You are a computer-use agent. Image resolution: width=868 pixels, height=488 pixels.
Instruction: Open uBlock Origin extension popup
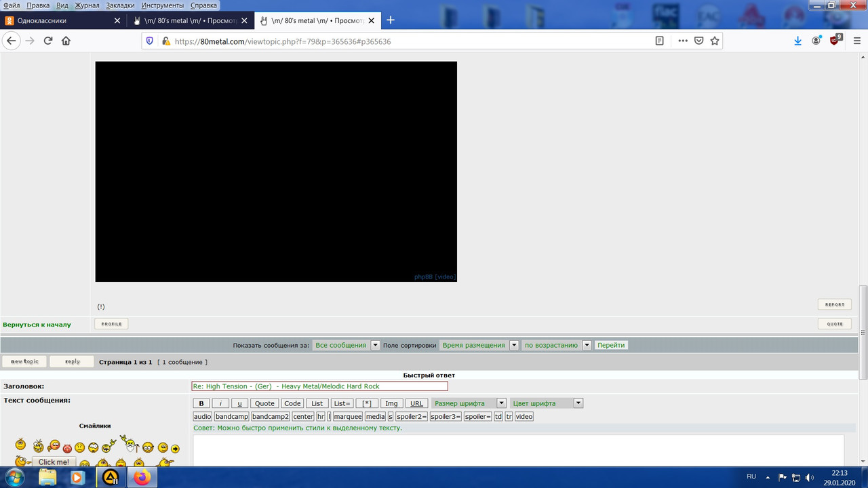(835, 40)
